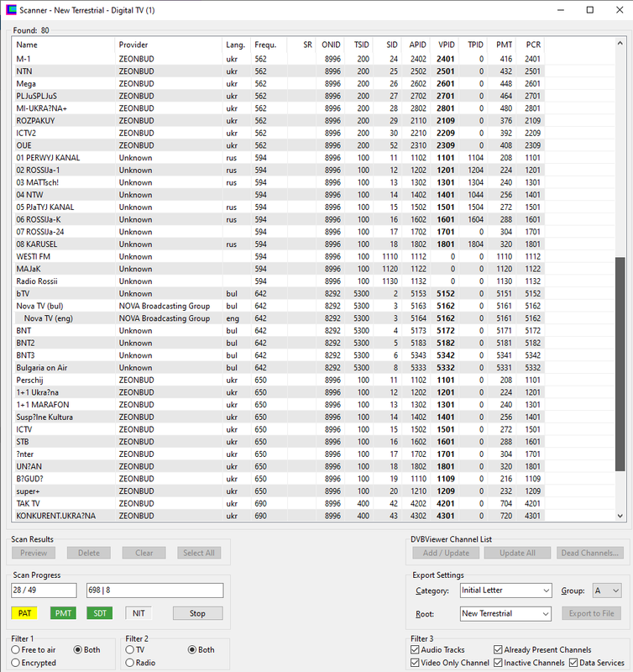Screen dimensions: 633x672
Task: Click the Add / Update button
Action: click(446, 553)
